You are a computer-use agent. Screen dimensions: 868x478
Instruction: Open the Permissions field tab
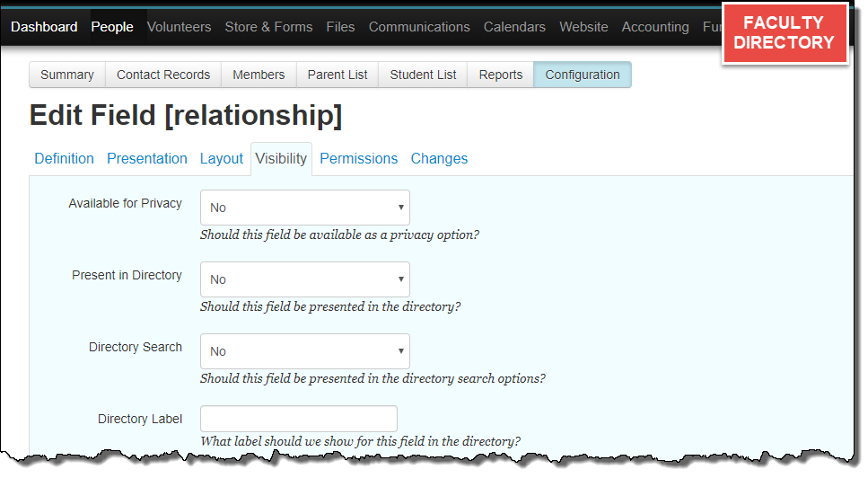[x=359, y=158]
